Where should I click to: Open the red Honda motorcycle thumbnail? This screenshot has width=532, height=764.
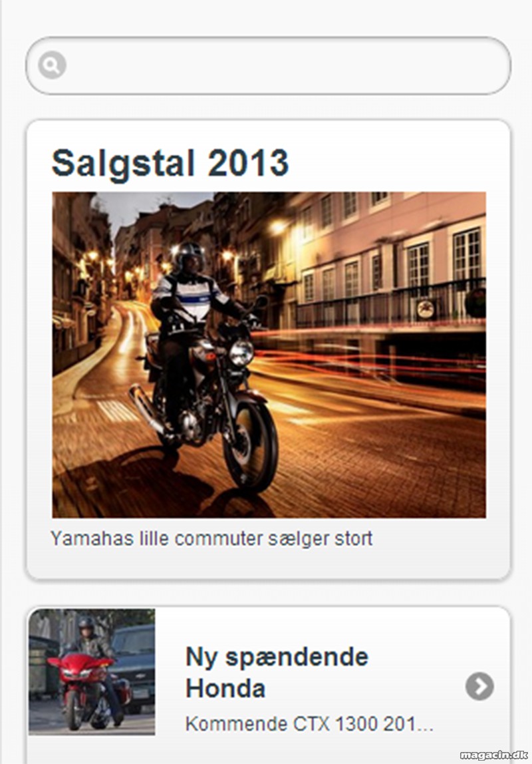(x=92, y=671)
